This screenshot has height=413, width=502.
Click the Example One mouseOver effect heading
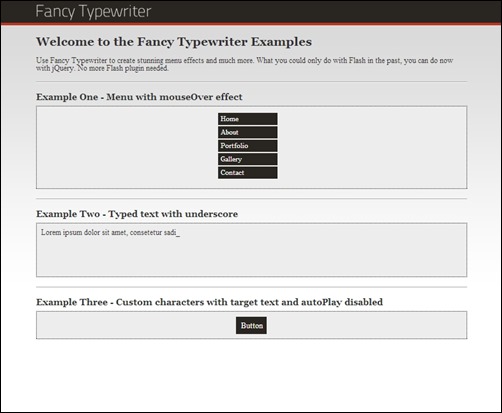[x=139, y=97]
